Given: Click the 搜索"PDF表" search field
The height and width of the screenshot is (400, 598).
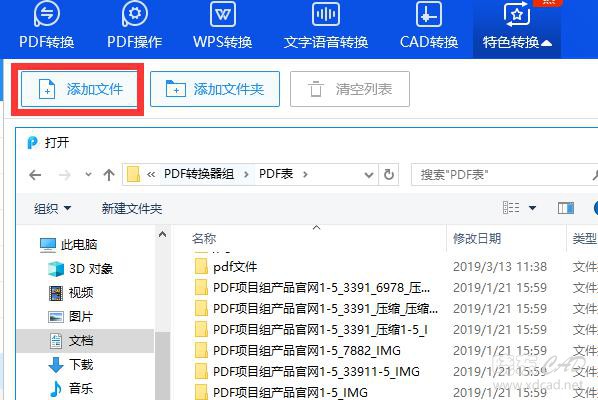Looking at the screenshot, I should [x=504, y=175].
